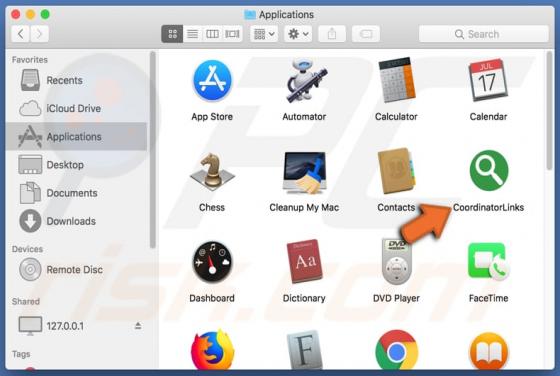The height and width of the screenshot is (376, 560).
Task: Select Downloads in the sidebar
Action: tap(77, 221)
